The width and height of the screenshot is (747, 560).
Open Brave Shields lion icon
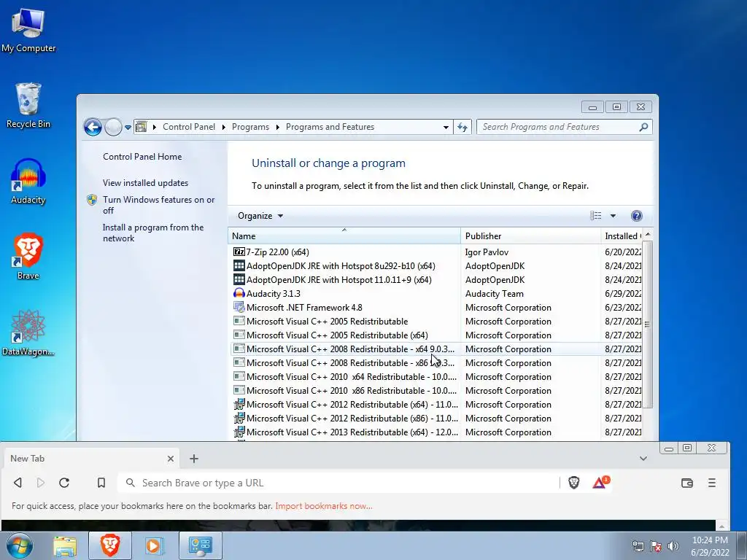(573, 483)
